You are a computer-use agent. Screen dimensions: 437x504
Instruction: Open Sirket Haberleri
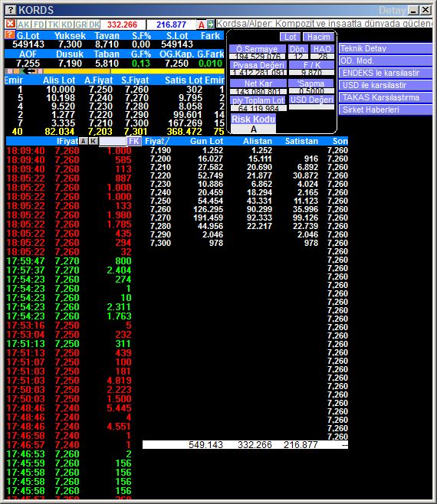click(x=386, y=110)
